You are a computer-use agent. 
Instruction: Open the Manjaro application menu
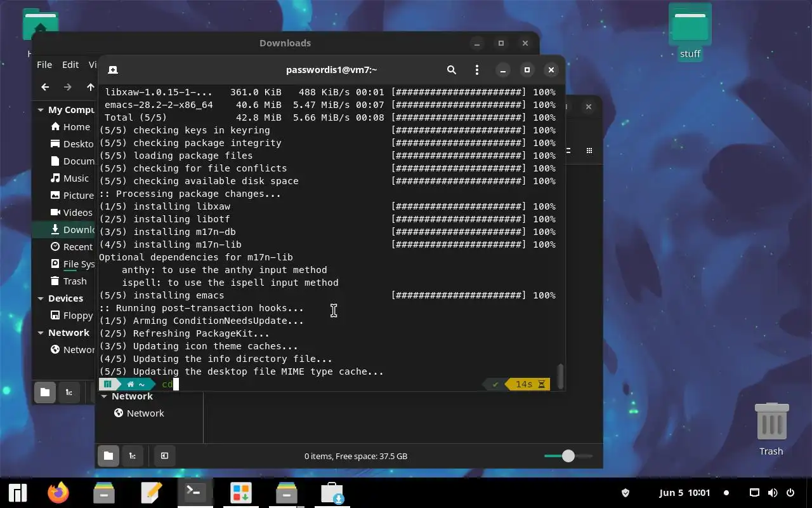point(17,493)
